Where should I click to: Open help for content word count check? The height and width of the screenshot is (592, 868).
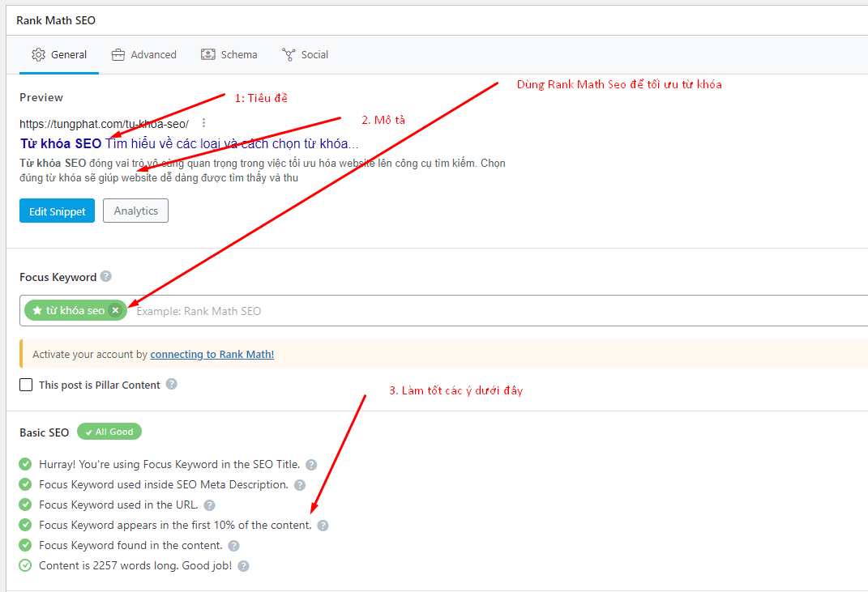tap(244, 566)
